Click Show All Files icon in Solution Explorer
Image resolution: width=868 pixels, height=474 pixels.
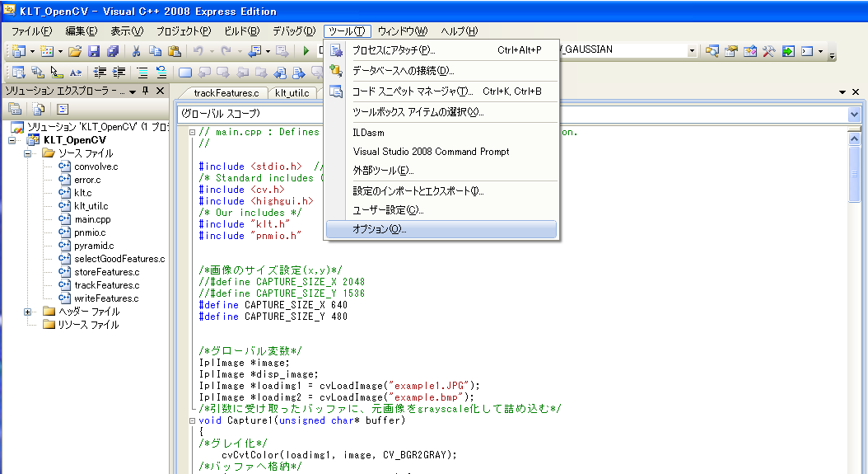[38, 109]
